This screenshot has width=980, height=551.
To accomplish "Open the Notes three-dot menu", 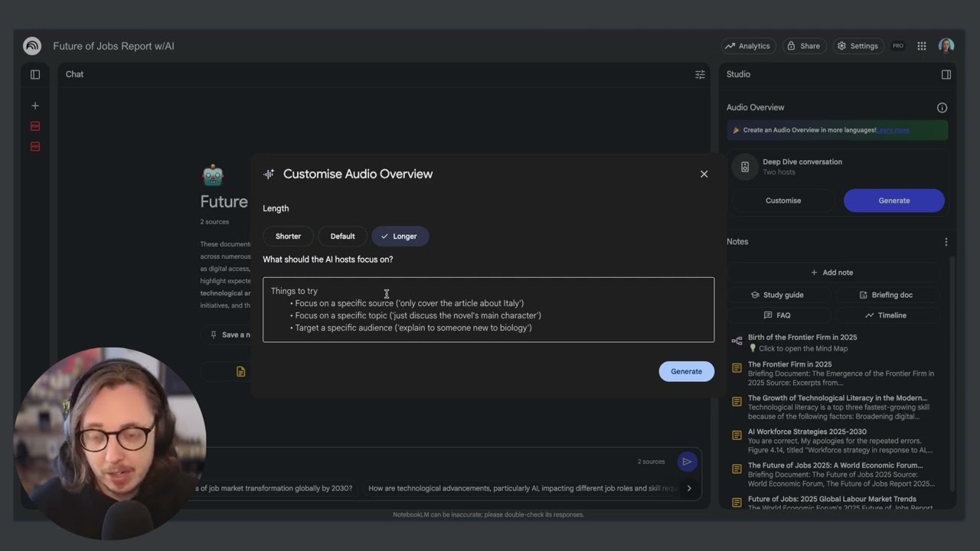I will (946, 242).
